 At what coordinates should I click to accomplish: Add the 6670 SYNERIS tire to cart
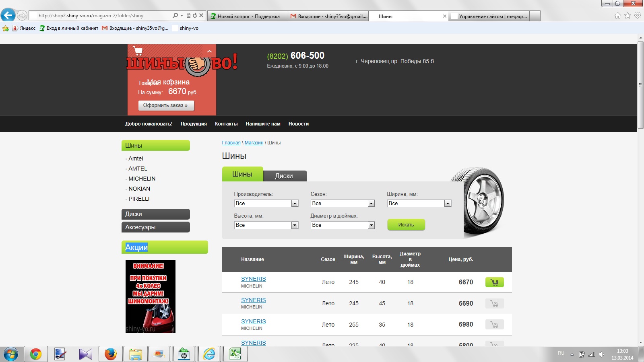click(494, 282)
